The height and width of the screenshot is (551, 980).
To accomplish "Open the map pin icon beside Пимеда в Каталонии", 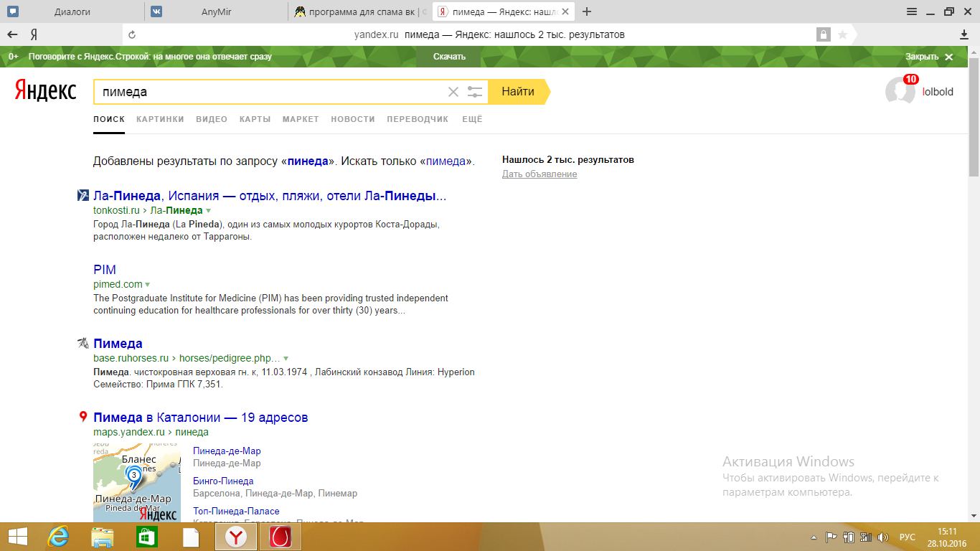I will click(x=83, y=417).
